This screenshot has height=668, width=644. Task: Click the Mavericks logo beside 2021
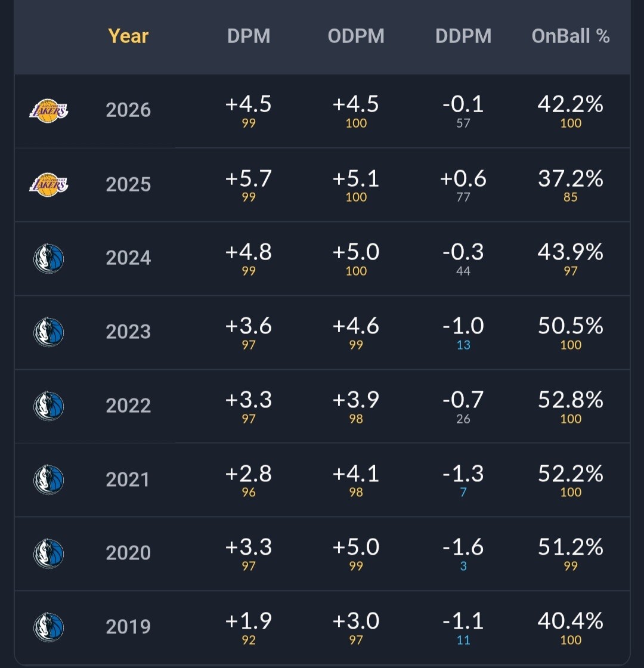coord(48,480)
